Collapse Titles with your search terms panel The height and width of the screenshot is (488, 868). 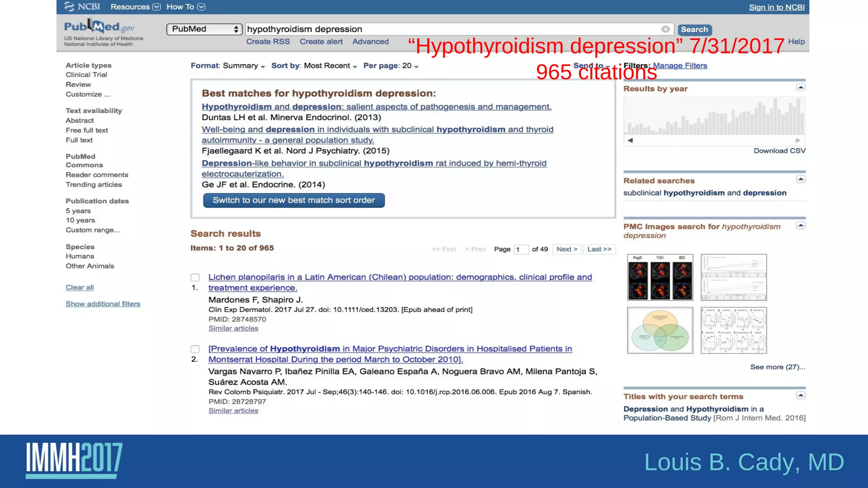pyautogui.click(x=800, y=396)
